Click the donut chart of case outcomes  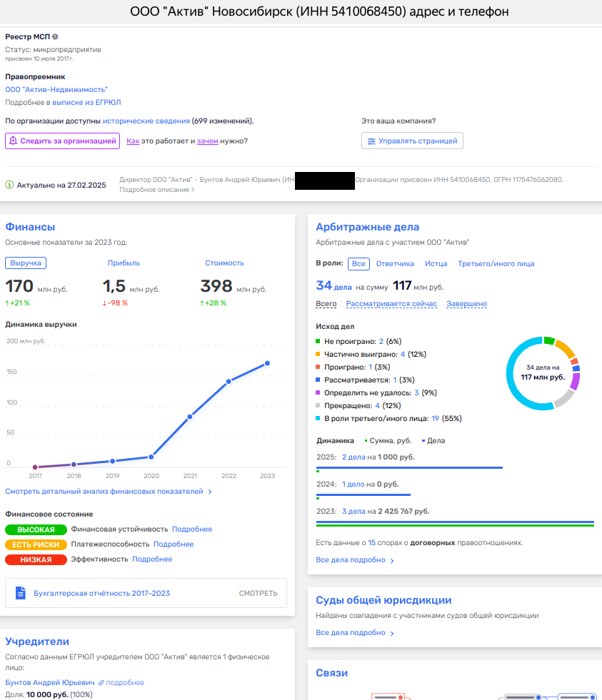coord(543,373)
